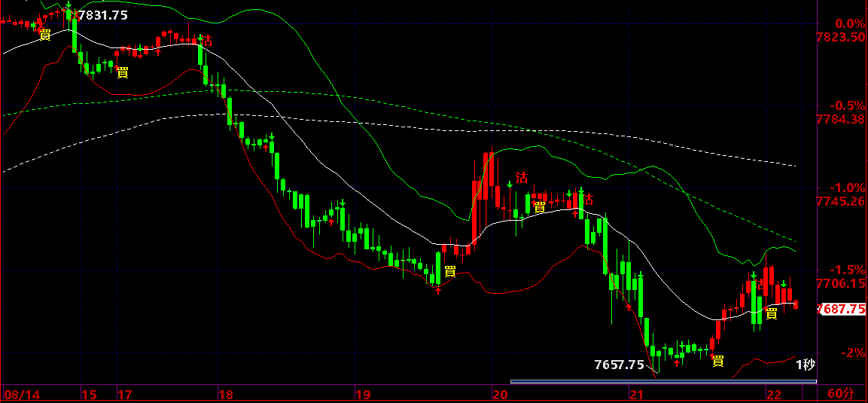Click the 7657.75 low price label

620,365
